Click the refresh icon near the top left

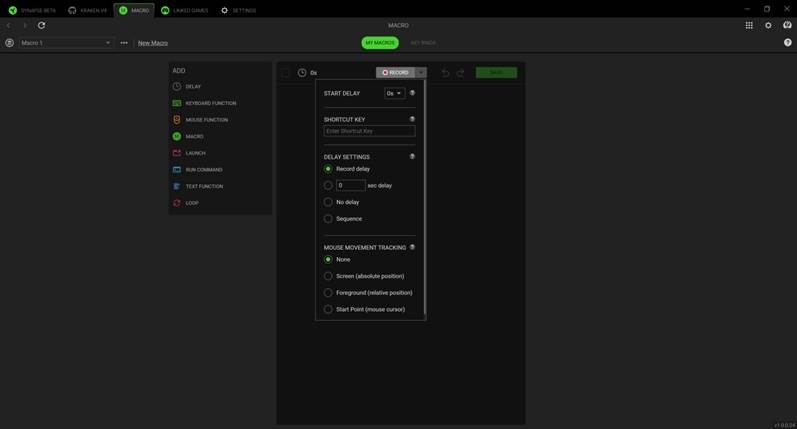click(42, 25)
